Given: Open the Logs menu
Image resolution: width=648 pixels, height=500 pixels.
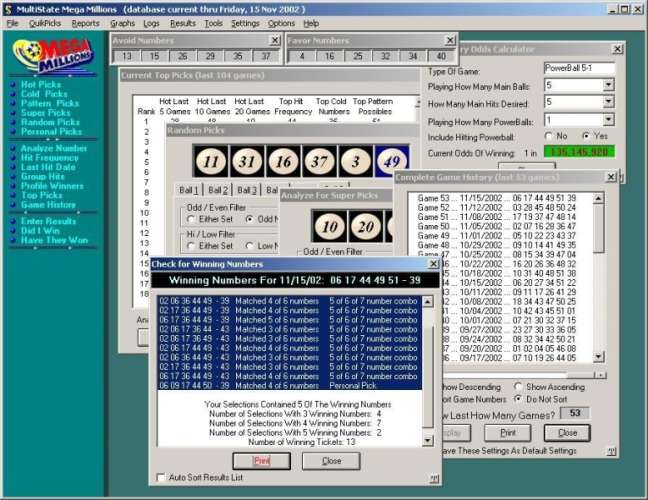Looking at the screenshot, I should coord(151,24).
